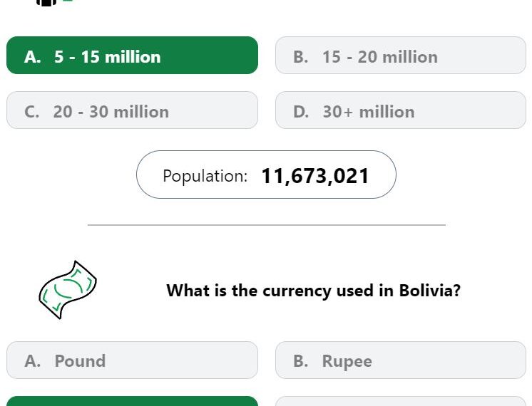Click the 'B.' letter beside Rupee
Image resolution: width=532 pixels, height=406 pixels.
click(x=301, y=361)
